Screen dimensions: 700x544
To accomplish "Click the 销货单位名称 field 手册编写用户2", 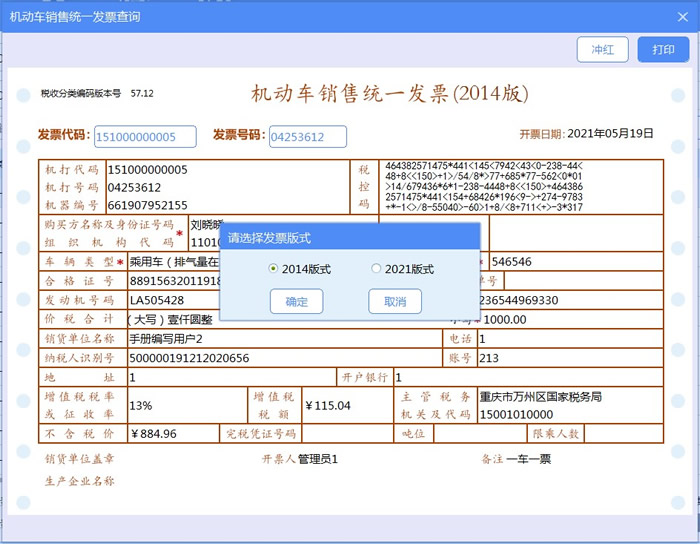I will click(166, 339).
